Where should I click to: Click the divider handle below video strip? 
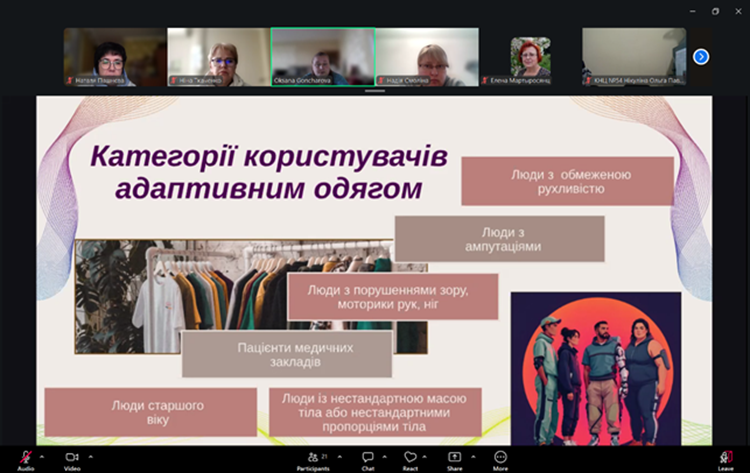click(375, 91)
